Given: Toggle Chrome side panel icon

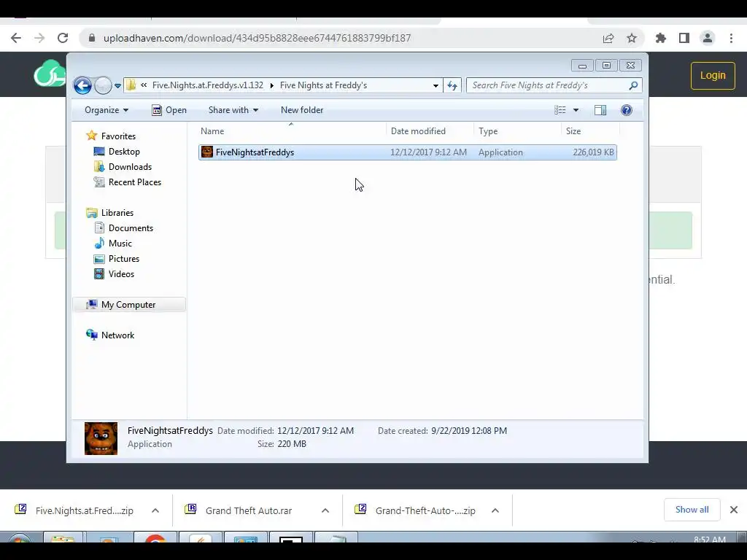Looking at the screenshot, I should (684, 38).
